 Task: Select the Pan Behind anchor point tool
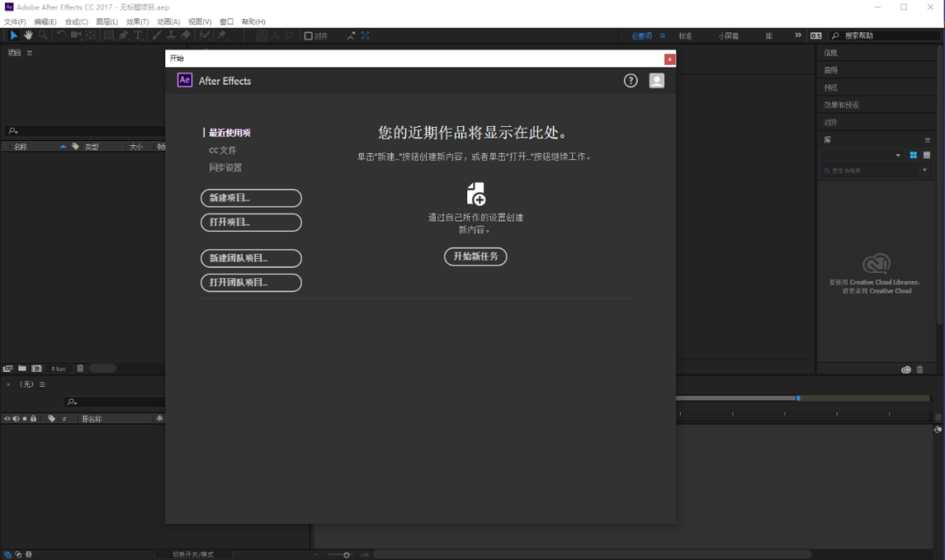tap(90, 36)
